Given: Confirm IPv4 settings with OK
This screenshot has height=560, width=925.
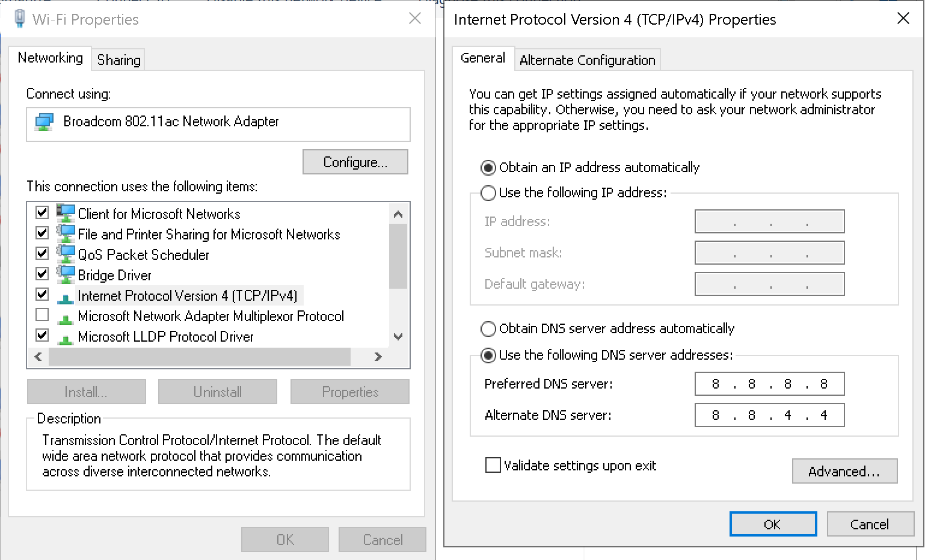Looking at the screenshot, I should (x=773, y=523).
